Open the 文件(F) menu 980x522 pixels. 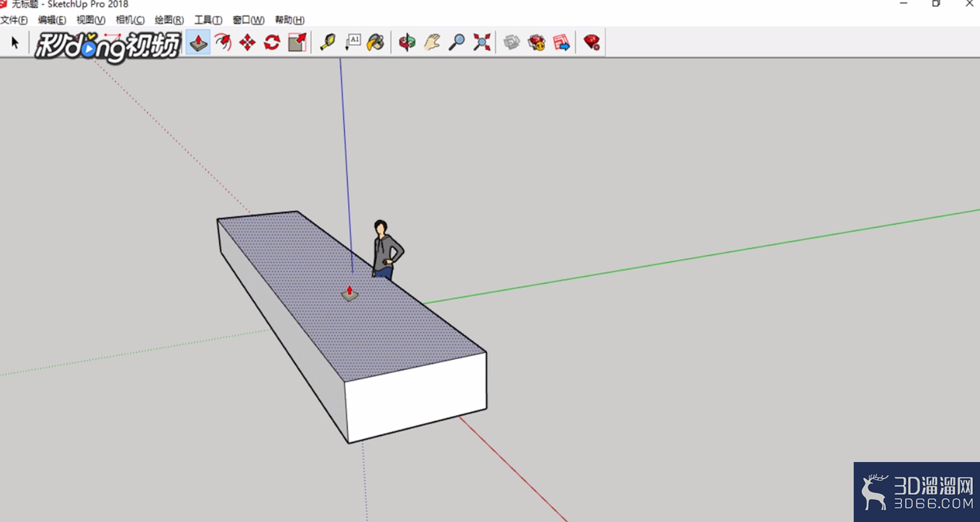pyautogui.click(x=14, y=20)
